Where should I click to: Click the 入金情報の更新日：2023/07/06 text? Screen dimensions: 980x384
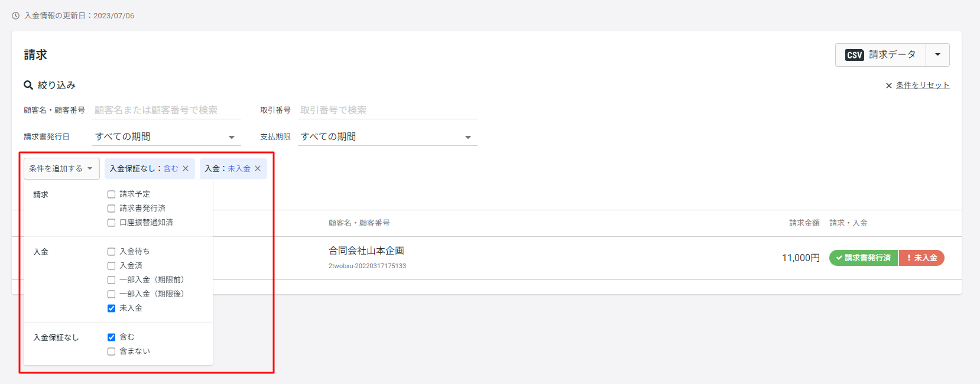coord(79,16)
